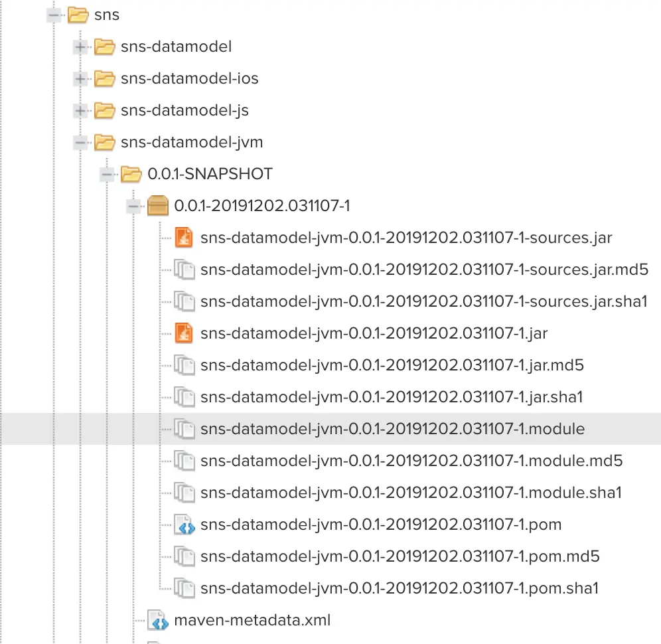661x644 pixels.
Task: Click the orange icon of the 031107-1.jar file
Action: click(x=184, y=333)
